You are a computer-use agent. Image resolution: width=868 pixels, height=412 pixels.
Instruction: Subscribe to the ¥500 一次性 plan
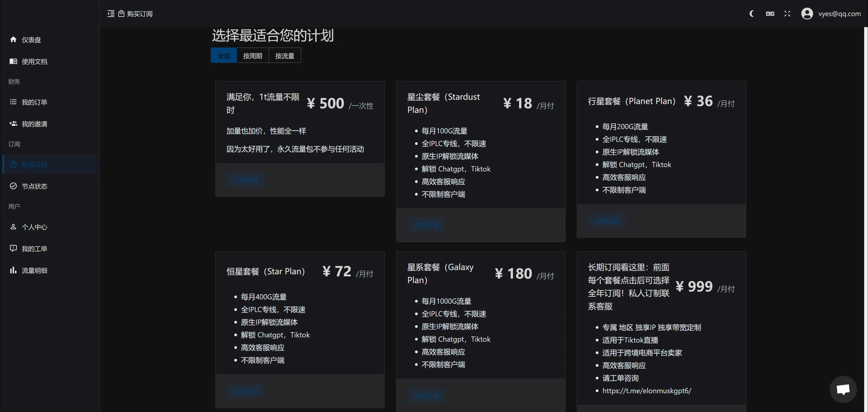click(x=246, y=180)
